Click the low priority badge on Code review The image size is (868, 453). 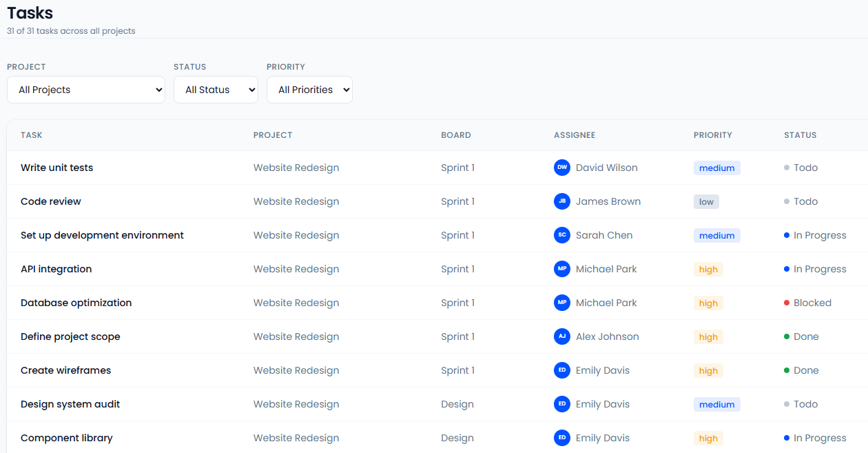point(706,201)
